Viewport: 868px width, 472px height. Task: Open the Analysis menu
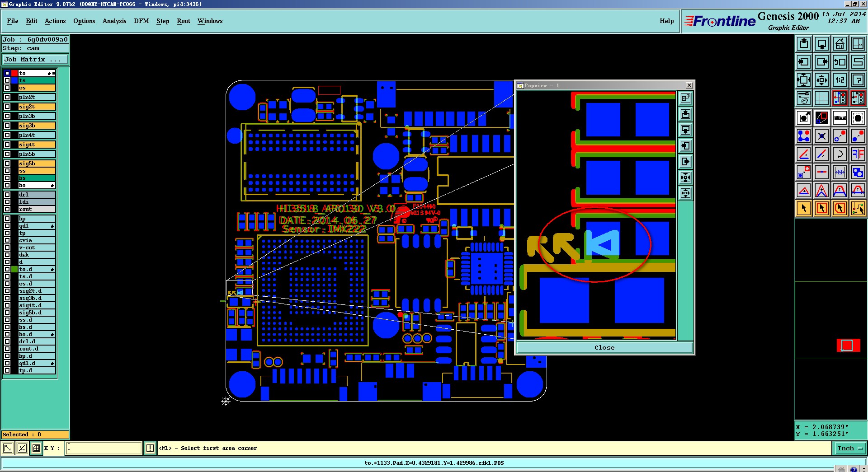(x=114, y=21)
